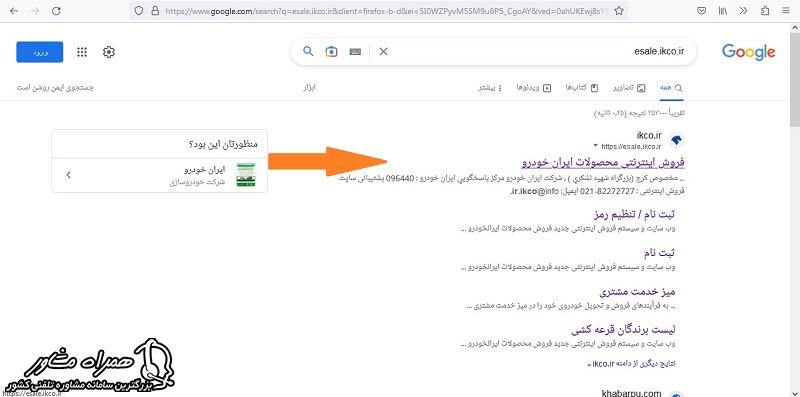Open the extensions puzzle icon

(x=765, y=11)
